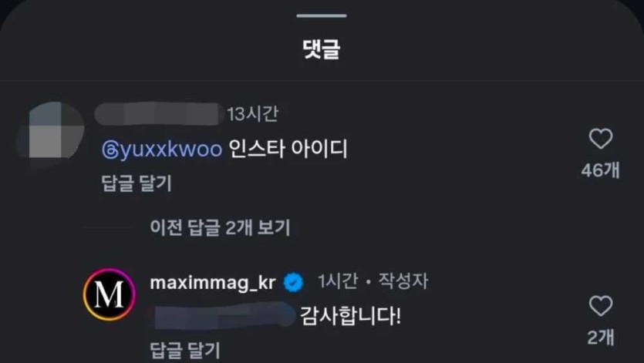Click the blue verified badge next to maximmag_kr
The width and height of the screenshot is (644, 363).
(x=293, y=283)
